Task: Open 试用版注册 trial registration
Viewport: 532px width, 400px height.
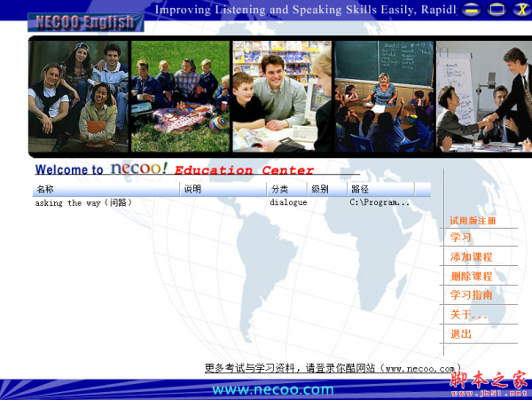Action: point(473,221)
